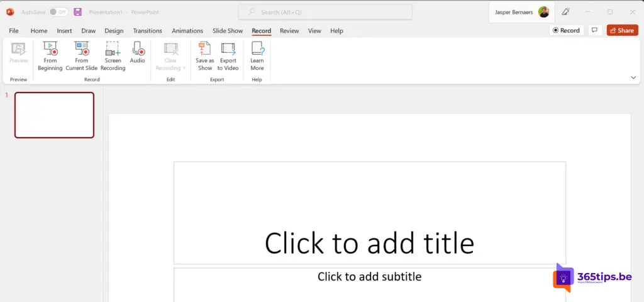
Task: Click the red Share button
Action: tap(622, 30)
